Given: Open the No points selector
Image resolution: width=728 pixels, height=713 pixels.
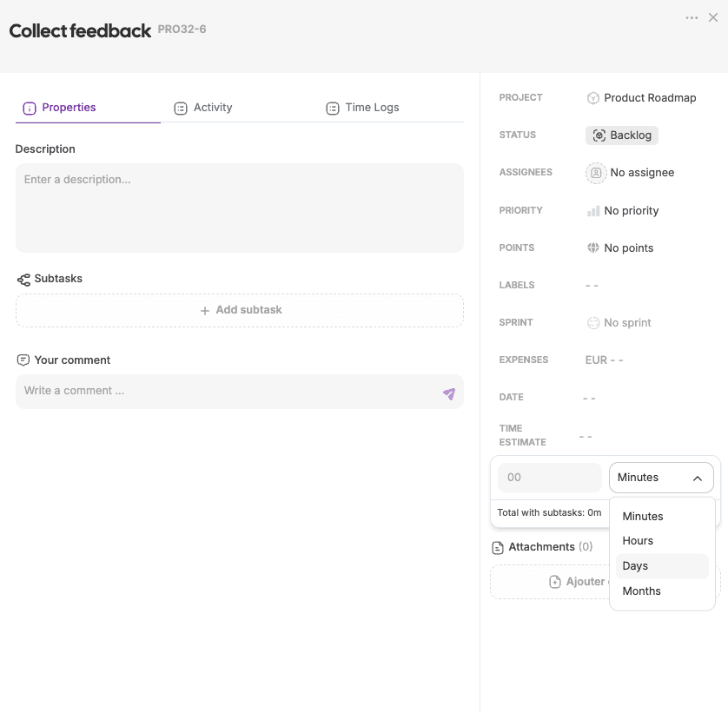Looking at the screenshot, I should click(x=619, y=248).
